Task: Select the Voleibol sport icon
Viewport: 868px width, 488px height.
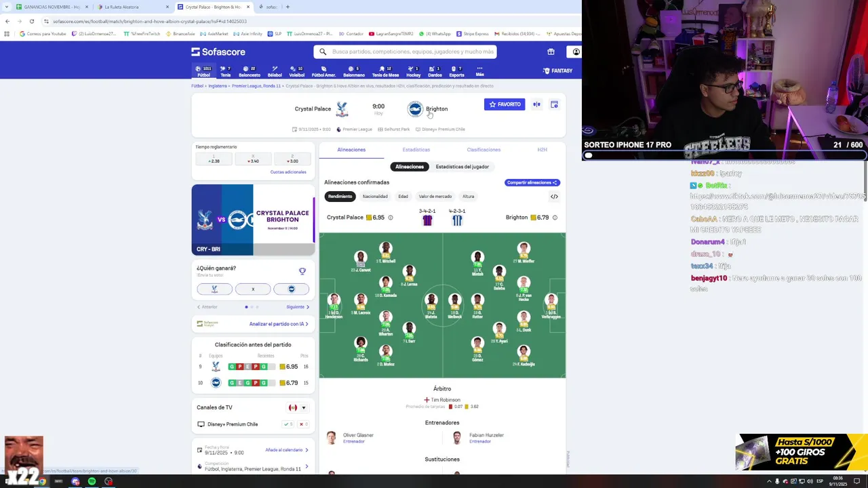Action: tap(297, 71)
